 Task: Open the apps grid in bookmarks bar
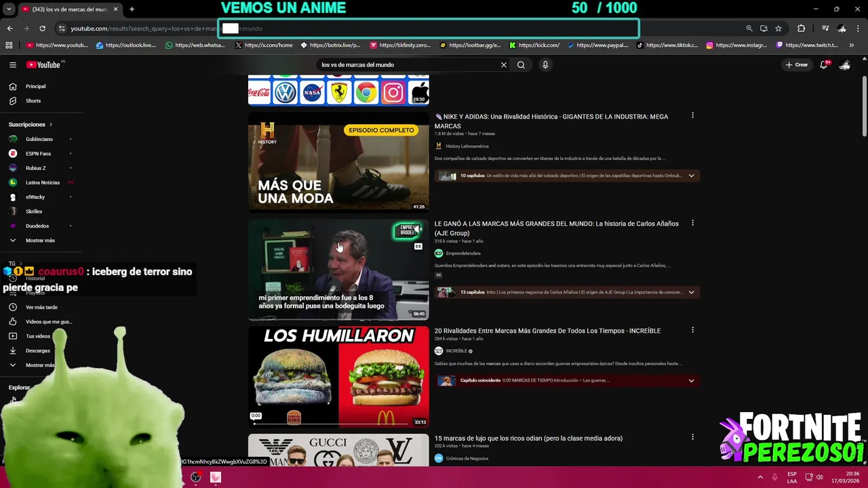click(9, 45)
